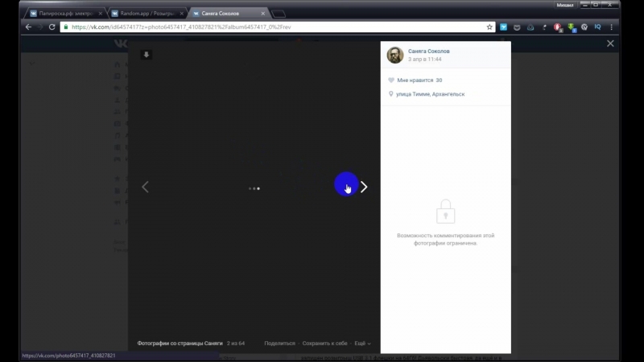Go to previous photo with left arrow
This screenshot has width=644, height=362.
(x=146, y=187)
